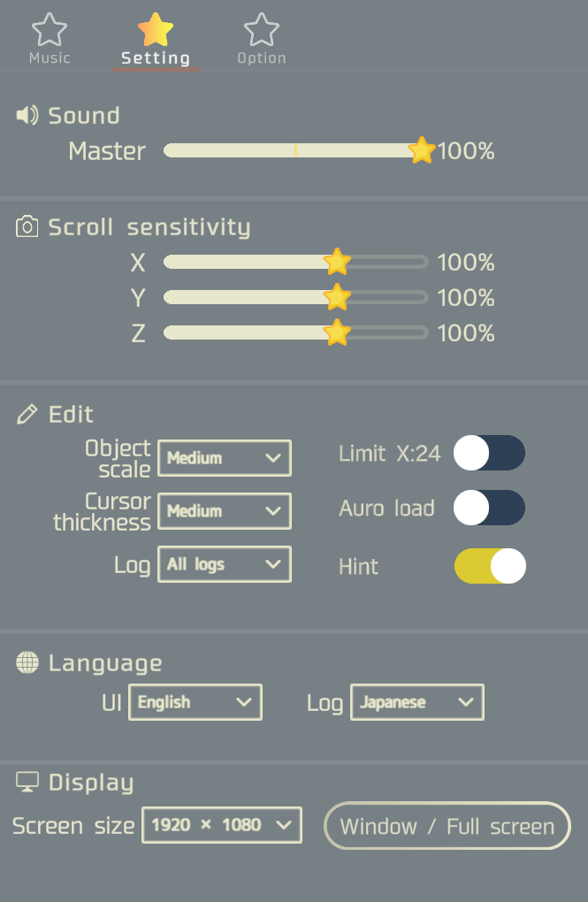The width and height of the screenshot is (588, 902).
Task: Click the Scroll sensitivity camera icon
Action: [x=27, y=226]
